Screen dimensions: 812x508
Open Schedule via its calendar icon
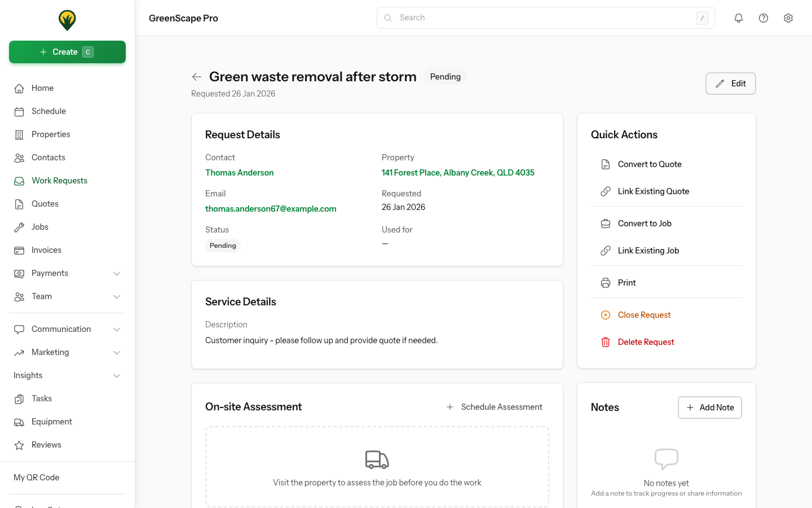click(19, 111)
